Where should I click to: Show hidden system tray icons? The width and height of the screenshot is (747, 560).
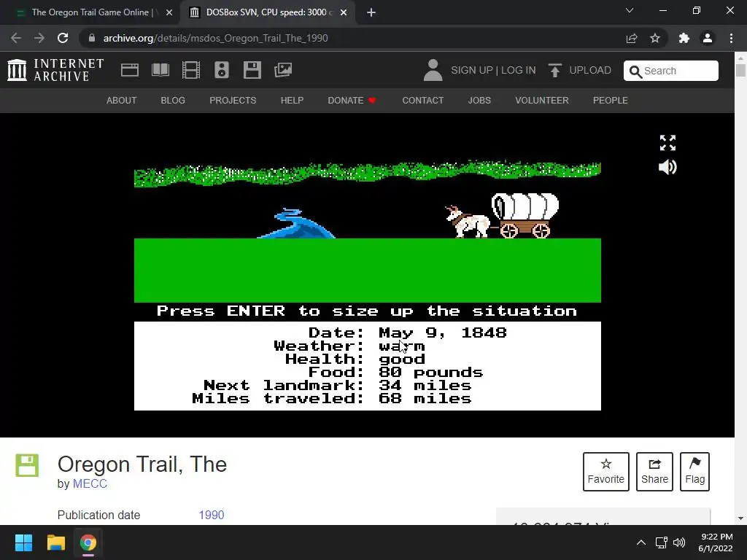pyautogui.click(x=641, y=542)
